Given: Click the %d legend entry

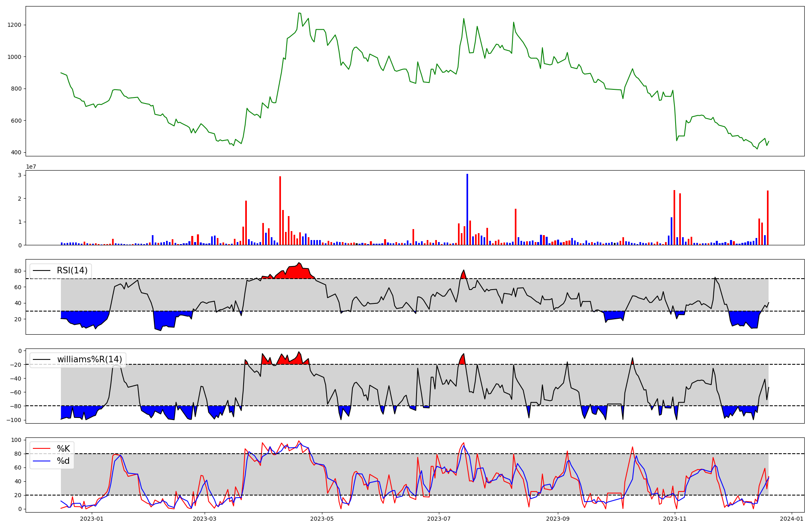Looking at the screenshot, I should point(63,461).
